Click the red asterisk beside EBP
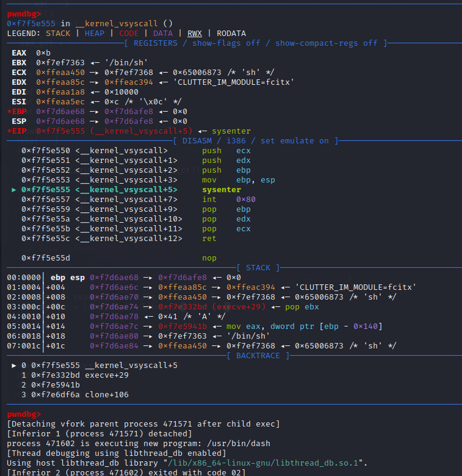Screen dimensions: 462x476 coord(9,112)
